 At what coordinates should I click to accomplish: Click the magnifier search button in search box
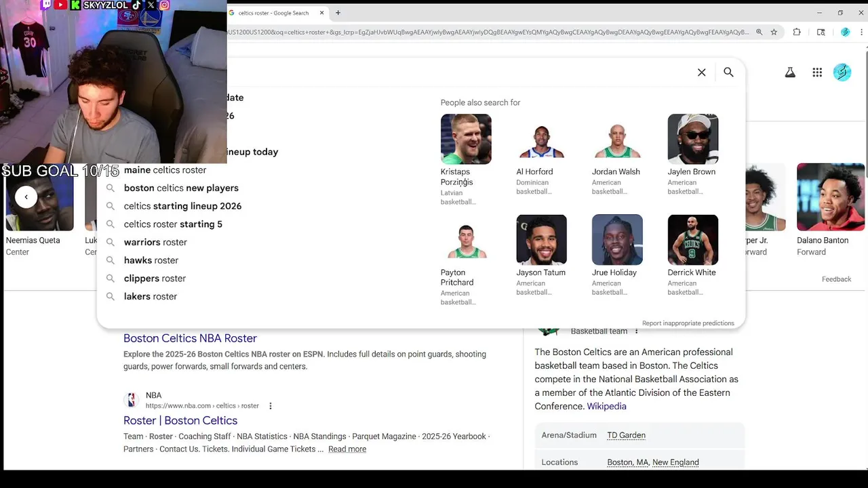coord(728,72)
